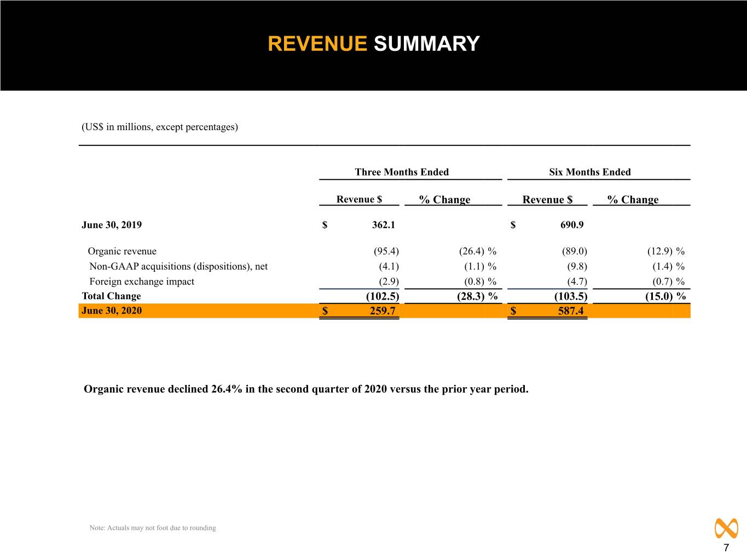Image resolution: width=747 pixels, height=560 pixels.
Task: Select the (26.4) % organic change cell
Action: (478, 251)
